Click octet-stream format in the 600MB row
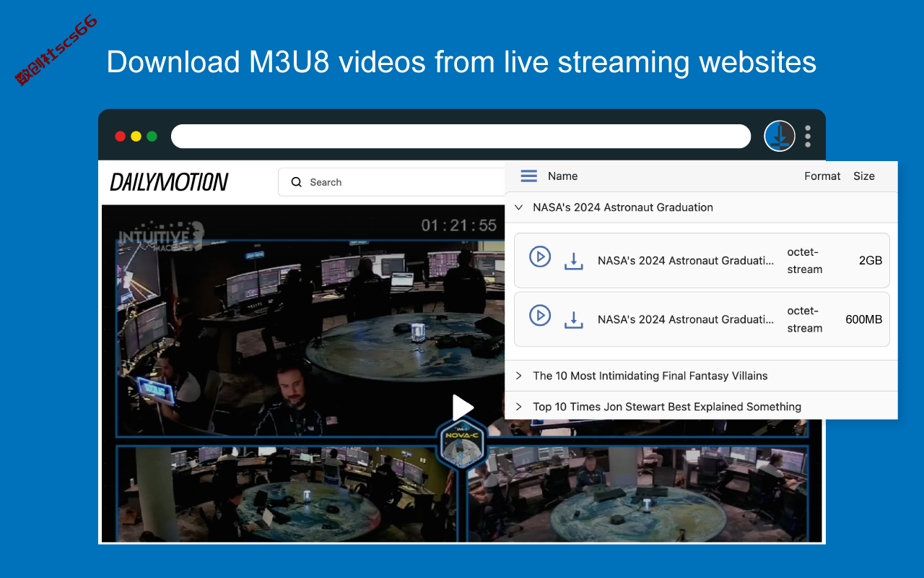Image resolution: width=924 pixels, height=578 pixels. [x=805, y=319]
